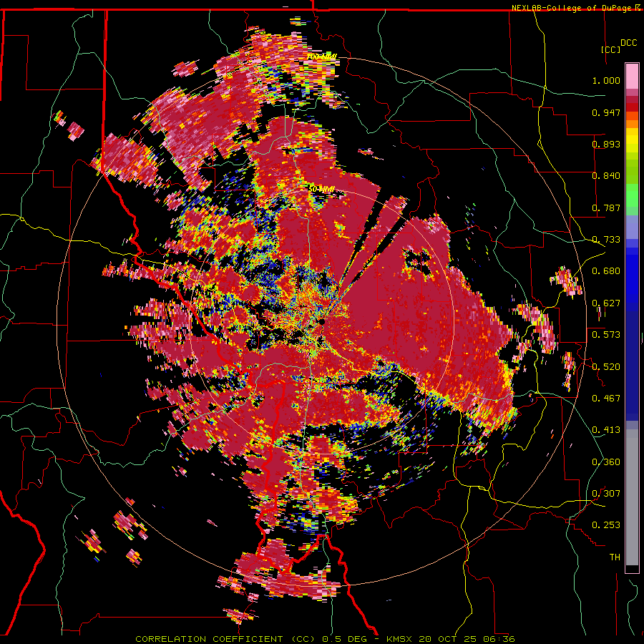This screenshot has width=644, height=644.
Task: Pick the gray band in the color bar
Action: click(632, 497)
